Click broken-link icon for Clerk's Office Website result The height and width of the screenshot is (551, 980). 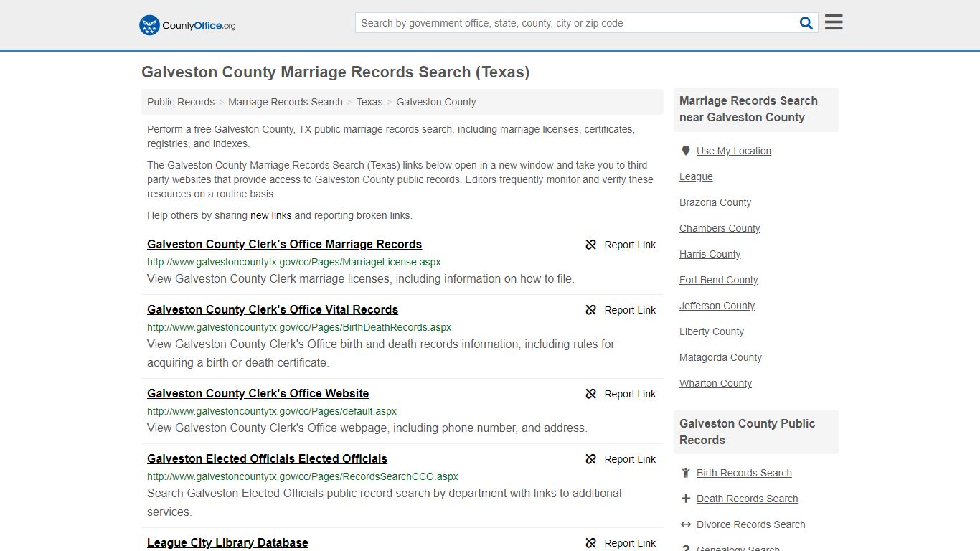pos(591,394)
